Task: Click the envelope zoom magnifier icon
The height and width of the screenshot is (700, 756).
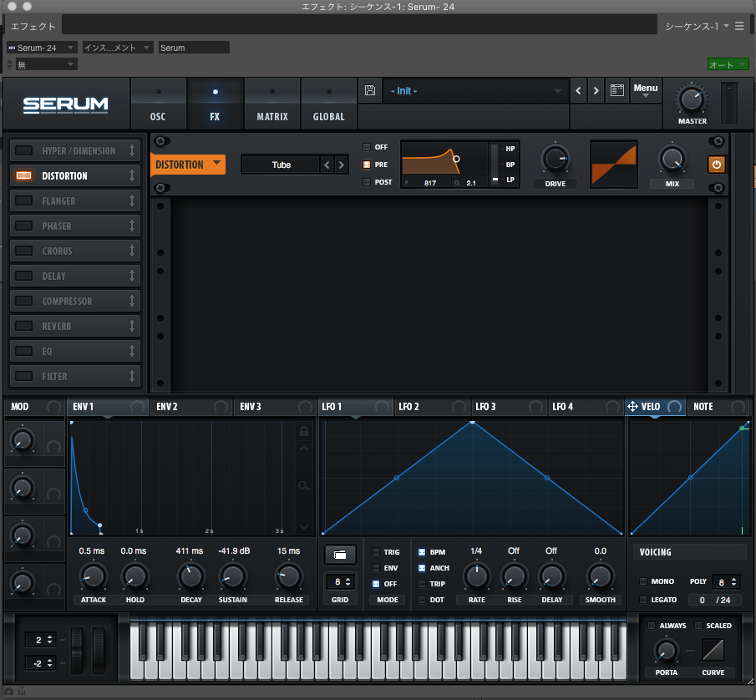Action: (x=304, y=486)
